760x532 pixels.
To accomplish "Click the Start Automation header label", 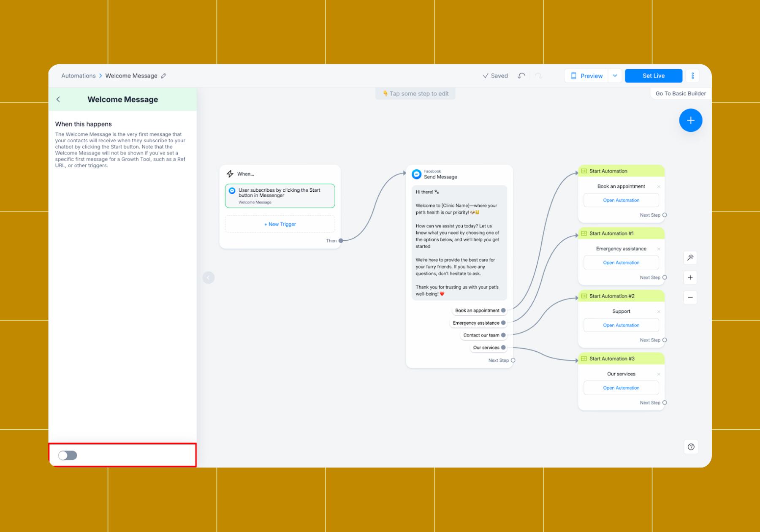I will 608,171.
